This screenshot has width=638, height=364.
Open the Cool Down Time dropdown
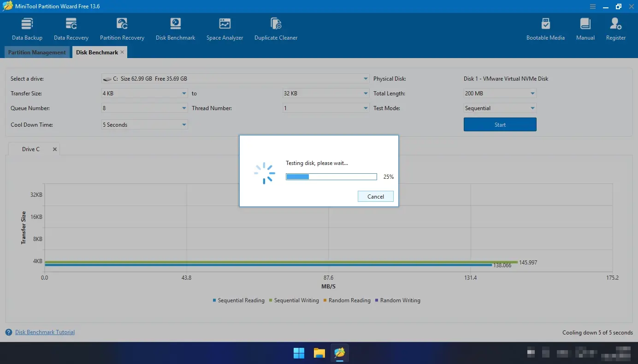145,125
